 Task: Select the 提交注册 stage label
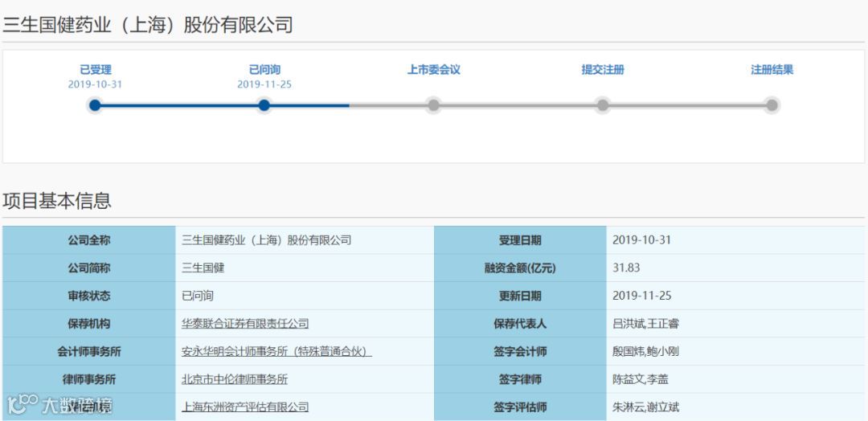coord(603,70)
